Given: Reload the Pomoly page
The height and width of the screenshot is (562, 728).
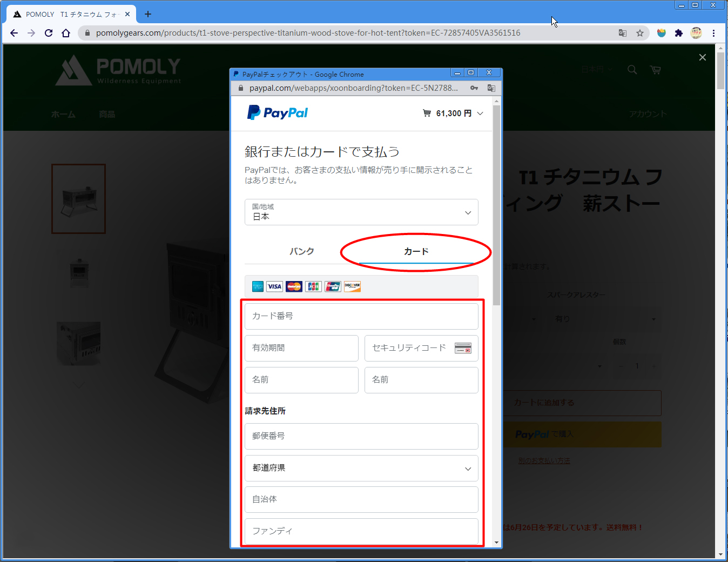Looking at the screenshot, I should click(x=49, y=33).
